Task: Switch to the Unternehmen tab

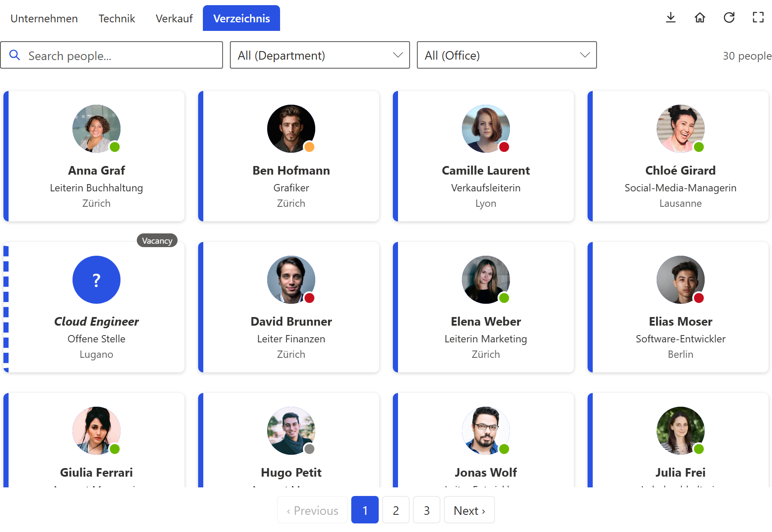Action: click(44, 18)
